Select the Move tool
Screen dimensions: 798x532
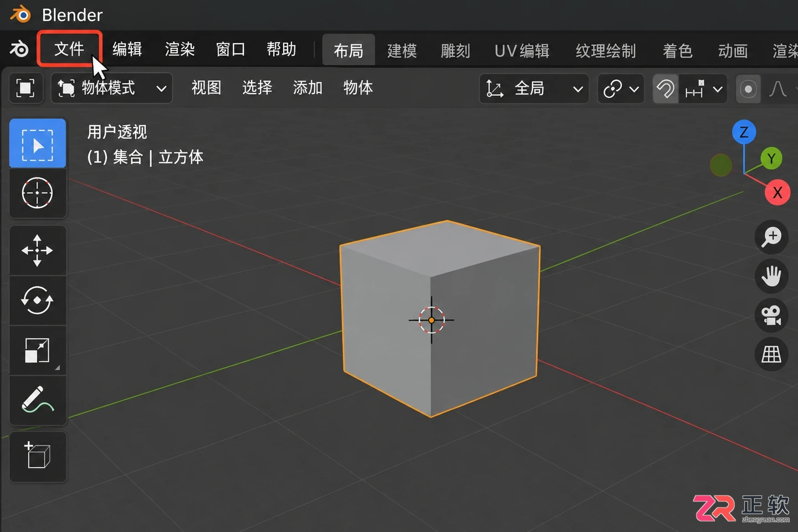click(x=38, y=250)
